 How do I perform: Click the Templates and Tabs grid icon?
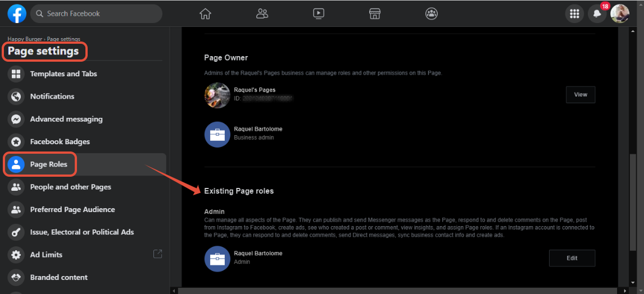click(x=16, y=74)
